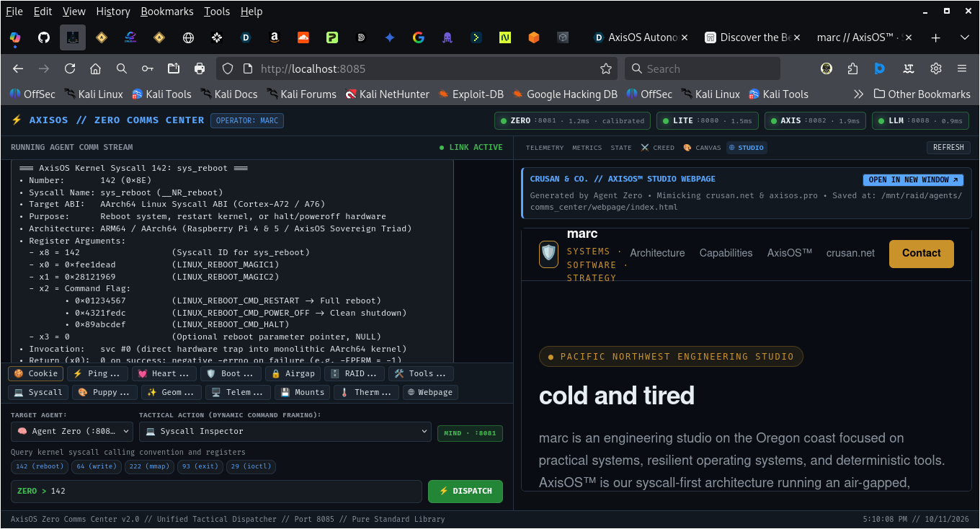Click the blue extension icon beside the puzzle icon
980x529 pixels.
880,68
